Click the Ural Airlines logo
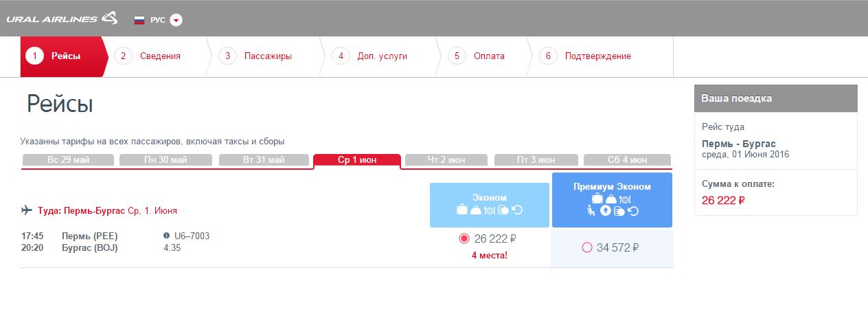The width and height of the screenshot is (868, 310). 62,19
